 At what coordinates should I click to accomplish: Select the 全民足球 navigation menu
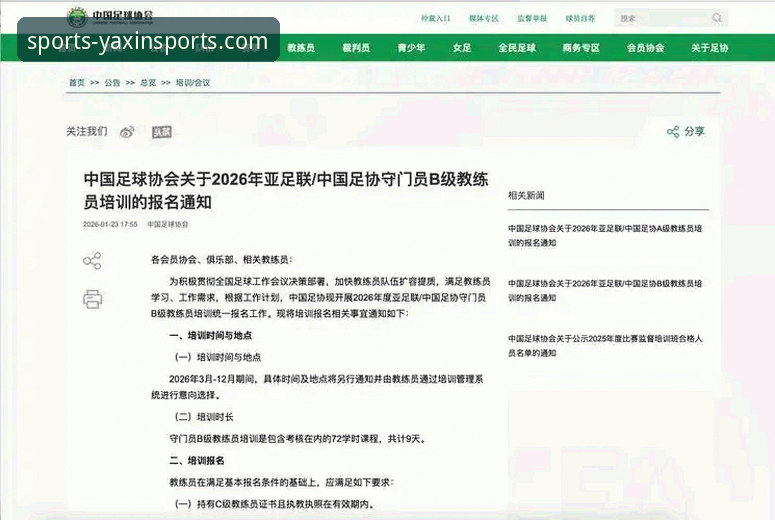coord(517,48)
